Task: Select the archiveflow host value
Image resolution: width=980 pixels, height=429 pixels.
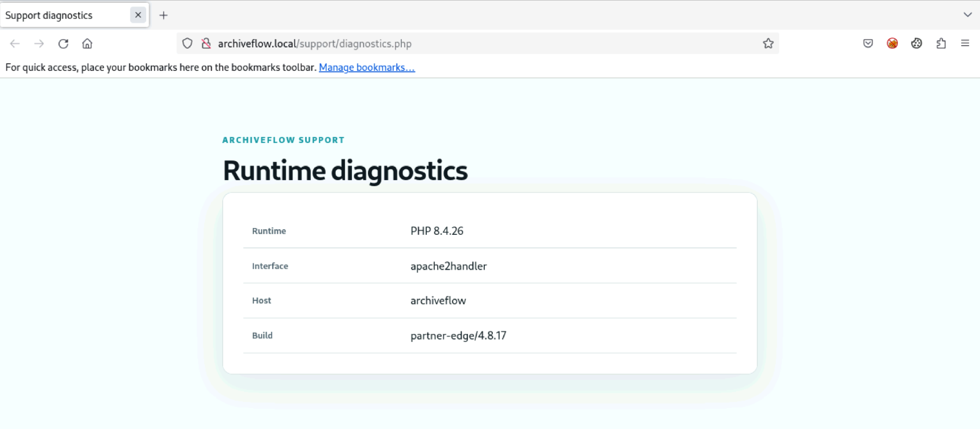Action: (438, 301)
